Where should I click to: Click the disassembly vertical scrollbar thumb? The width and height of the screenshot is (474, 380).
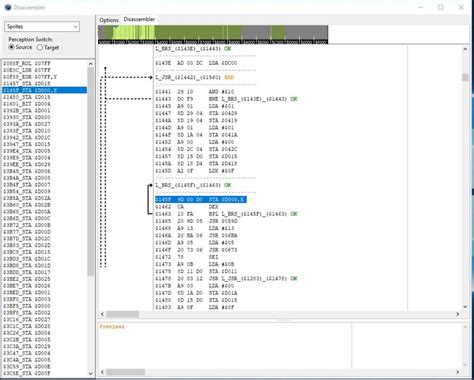[x=465, y=77]
